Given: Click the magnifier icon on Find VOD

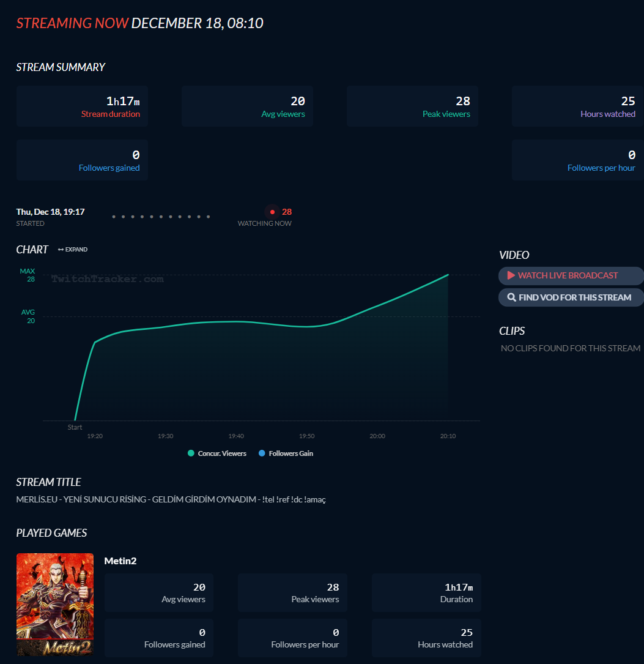Looking at the screenshot, I should [x=511, y=297].
